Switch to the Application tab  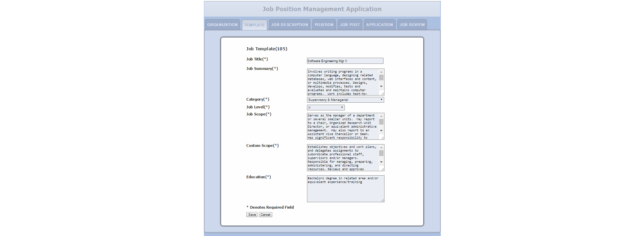pyautogui.click(x=379, y=25)
